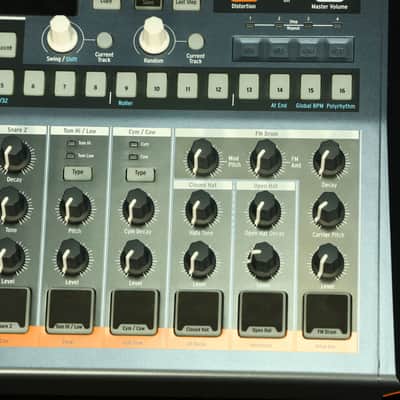Enable step button 13
Screen dimensions: 400x400
(249, 87)
